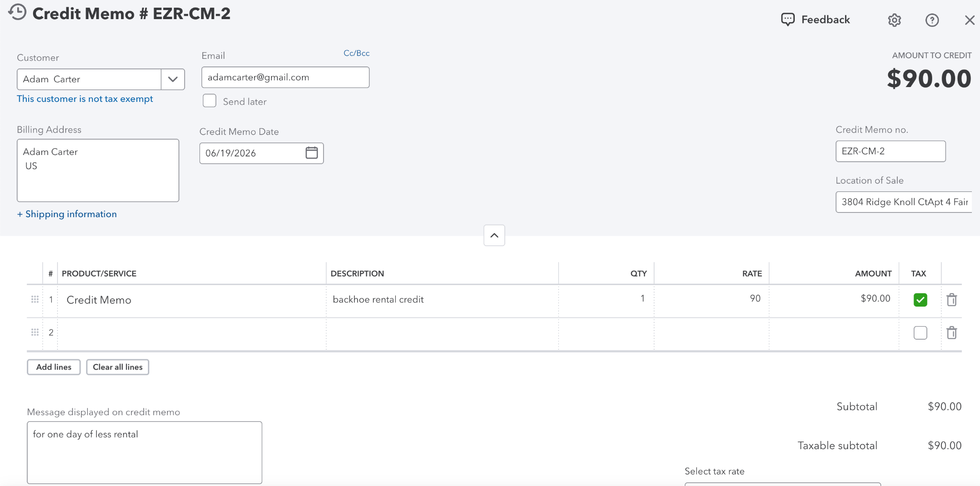The height and width of the screenshot is (486, 980).
Task: Edit the Credit Memo no. field
Action: (x=891, y=151)
